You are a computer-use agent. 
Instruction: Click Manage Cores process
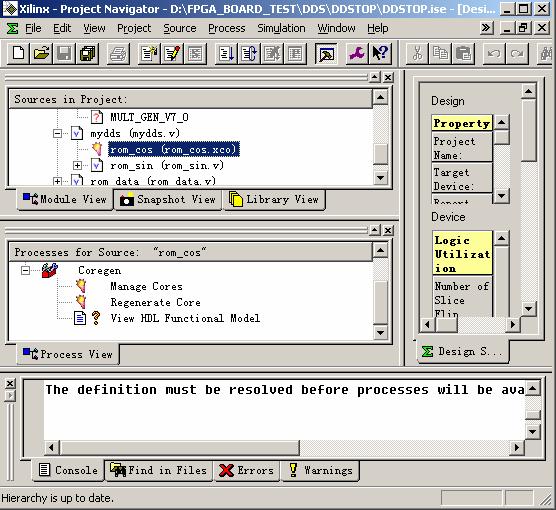pyautogui.click(x=146, y=286)
